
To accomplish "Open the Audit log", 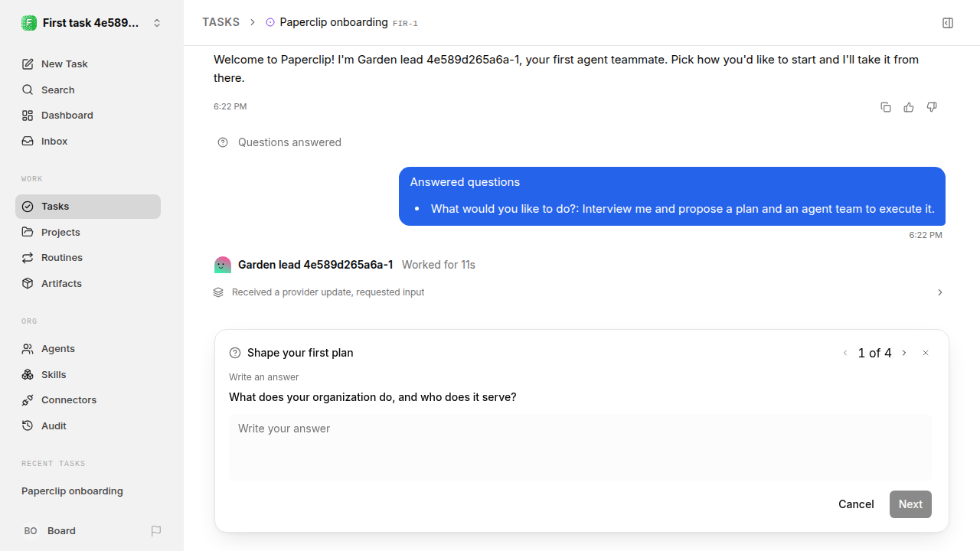I will point(88,425).
